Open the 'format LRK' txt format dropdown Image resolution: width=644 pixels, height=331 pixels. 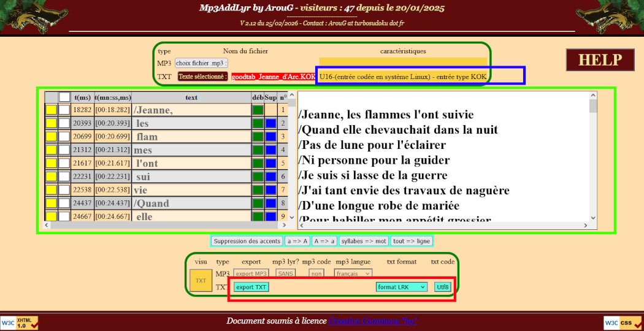(x=402, y=287)
